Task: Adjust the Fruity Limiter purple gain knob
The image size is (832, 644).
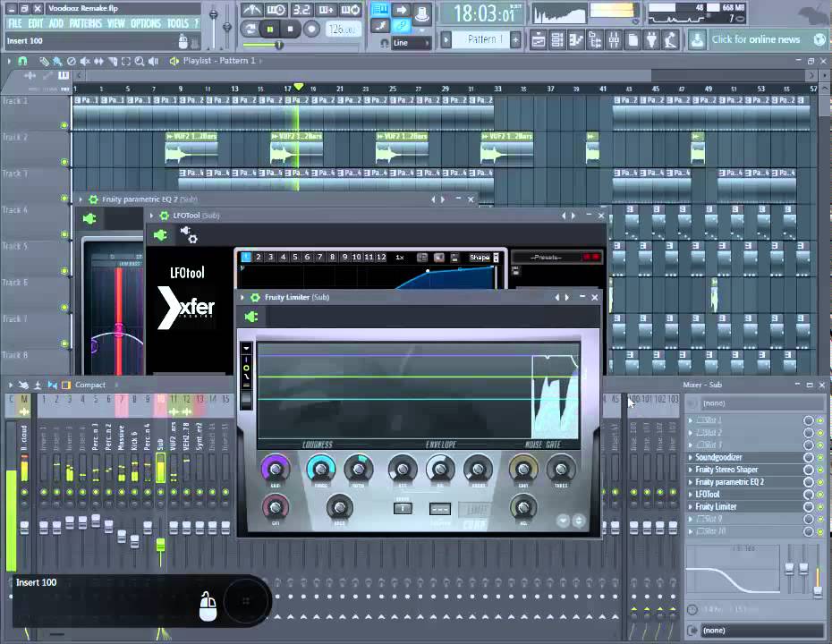Action: (x=275, y=469)
